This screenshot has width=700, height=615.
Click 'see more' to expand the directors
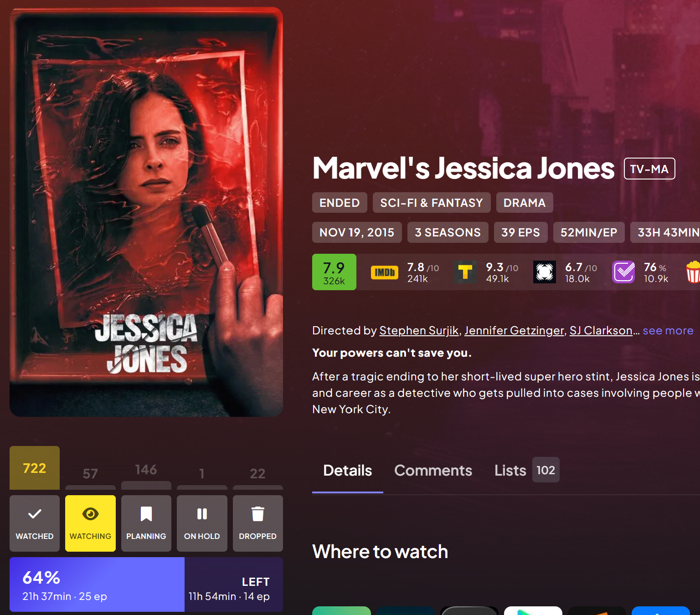(668, 331)
